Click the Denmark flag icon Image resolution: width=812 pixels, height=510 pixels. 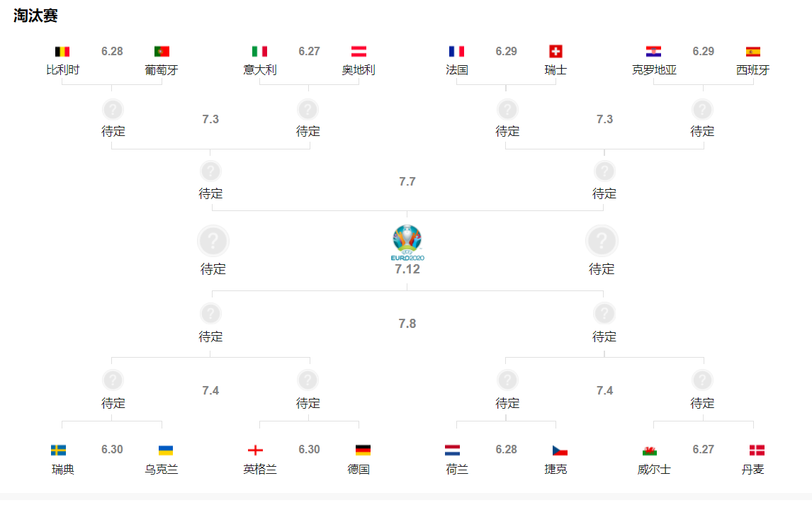[x=757, y=450]
